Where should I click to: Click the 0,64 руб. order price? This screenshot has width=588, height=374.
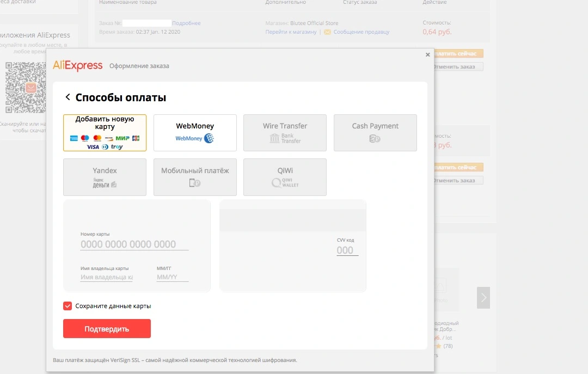tap(437, 32)
